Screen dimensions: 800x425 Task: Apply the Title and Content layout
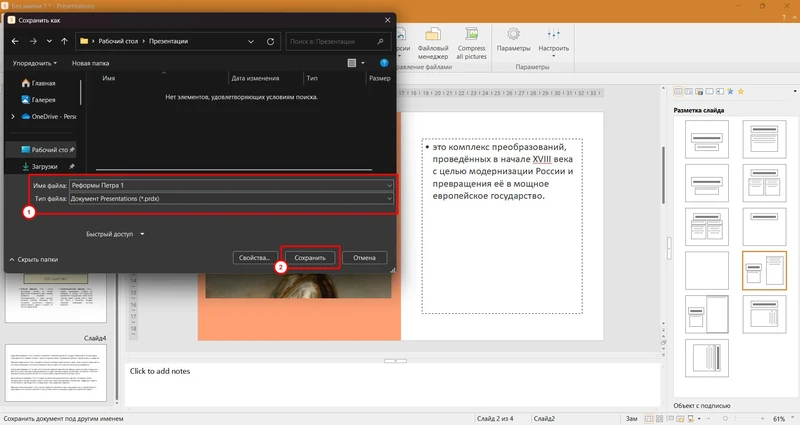pyautogui.click(x=764, y=139)
